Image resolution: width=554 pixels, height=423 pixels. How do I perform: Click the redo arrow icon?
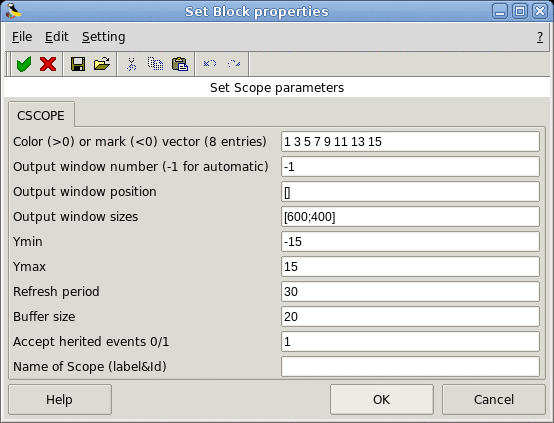234,64
